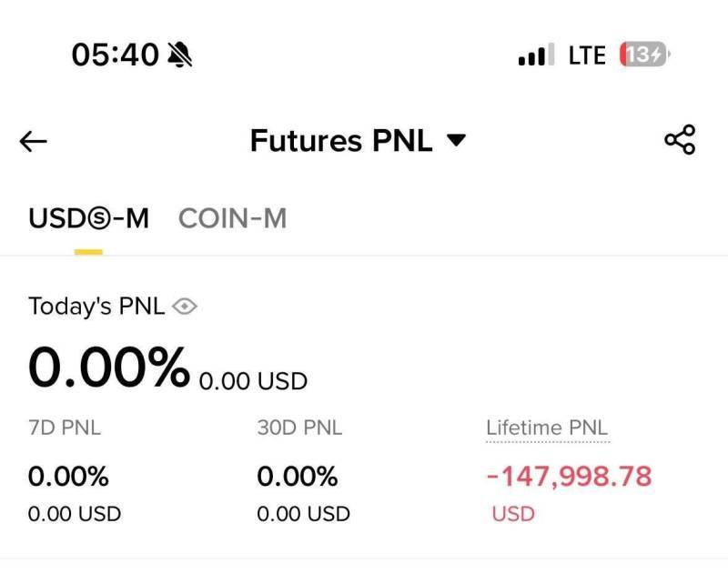Tap Today's PNL 0.00% figure
The image size is (728, 584).
(109, 367)
